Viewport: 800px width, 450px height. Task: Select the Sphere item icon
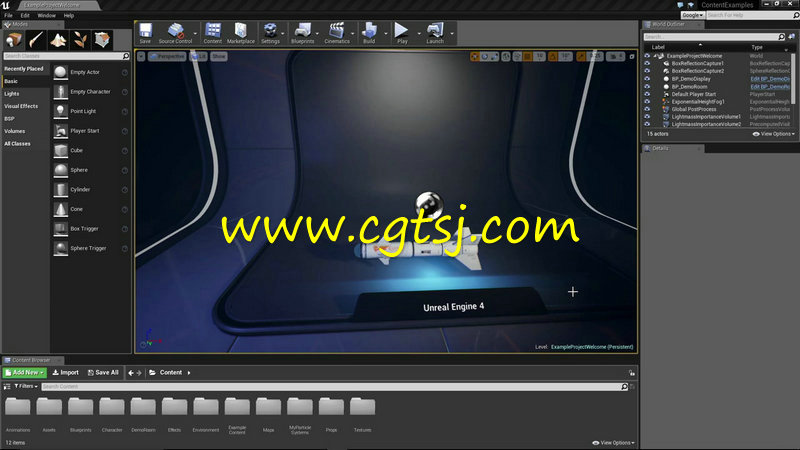(x=61, y=170)
